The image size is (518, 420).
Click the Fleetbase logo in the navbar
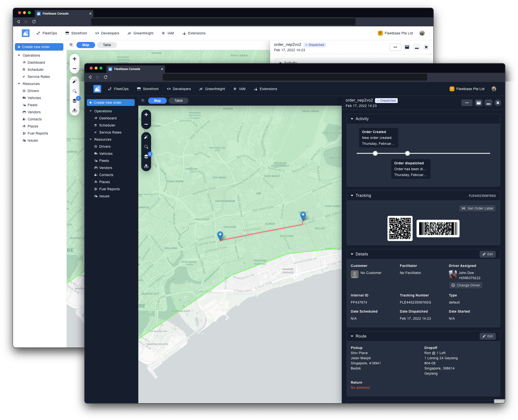(x=97, y=89)
